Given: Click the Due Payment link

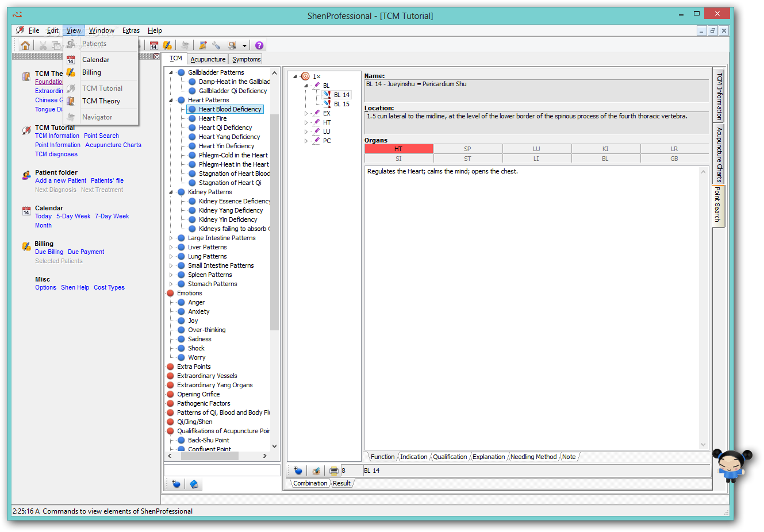Looking at the screenshot, I should [x=86, y=252].
